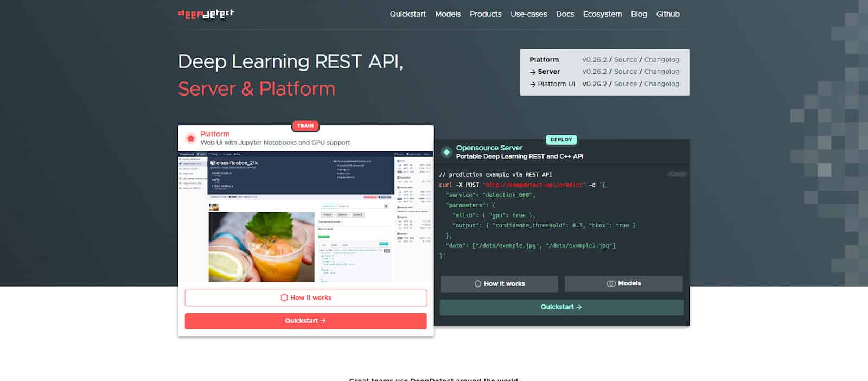Screen dimensions: 868x381
Task: Click the 'detection_600' service text
Action: pos(507,195)
